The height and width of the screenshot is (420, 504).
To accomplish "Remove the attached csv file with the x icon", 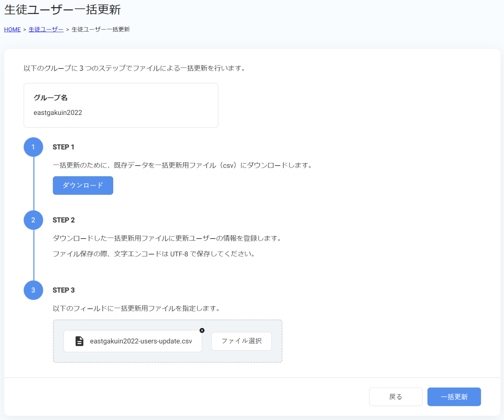I will (x=202, y=330).
